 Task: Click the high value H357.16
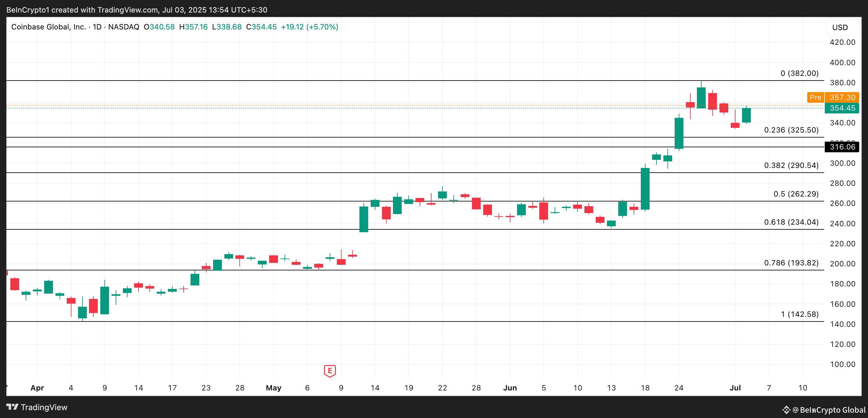pos(193,27)
